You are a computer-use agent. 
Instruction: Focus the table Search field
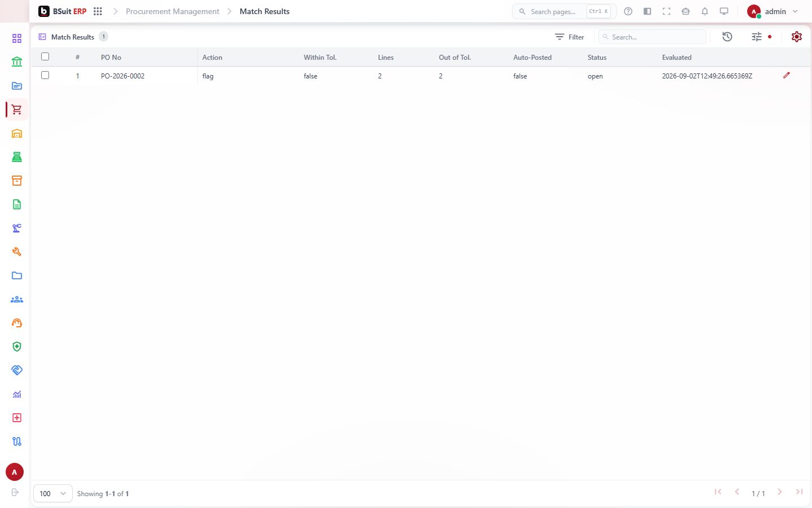652,37
